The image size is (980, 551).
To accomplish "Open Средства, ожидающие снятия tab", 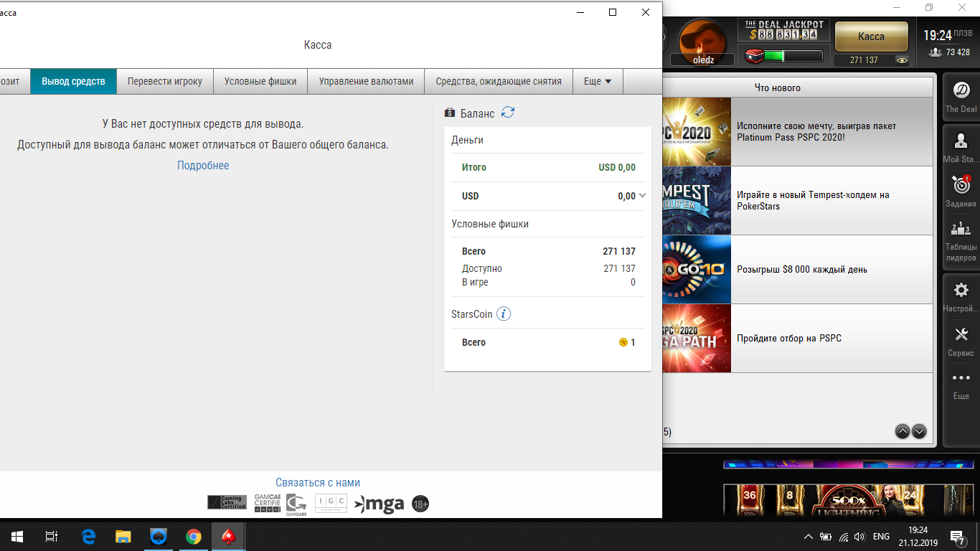I will pyautogui.click(x=499, y=81).
